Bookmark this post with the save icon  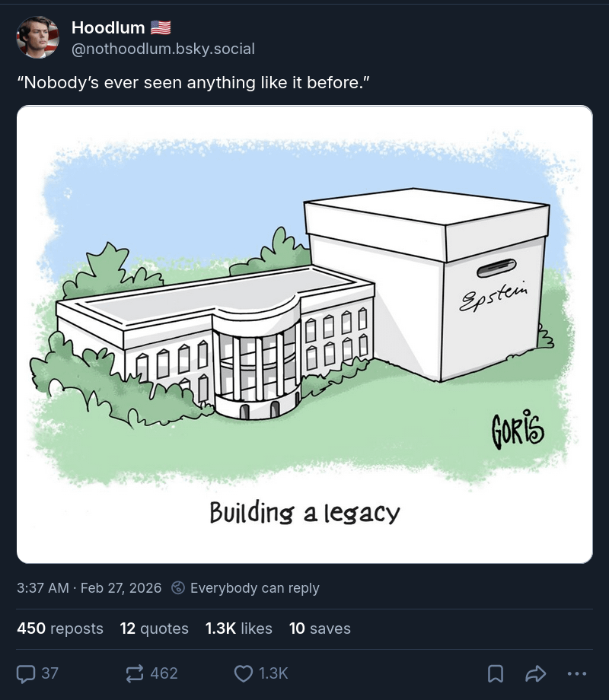pos(495,673)
